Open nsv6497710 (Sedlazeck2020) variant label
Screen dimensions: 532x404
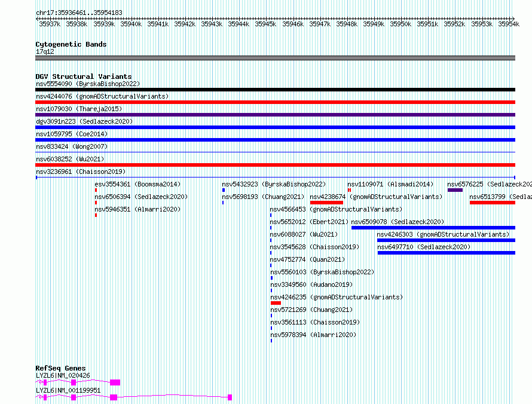point(424,247)
